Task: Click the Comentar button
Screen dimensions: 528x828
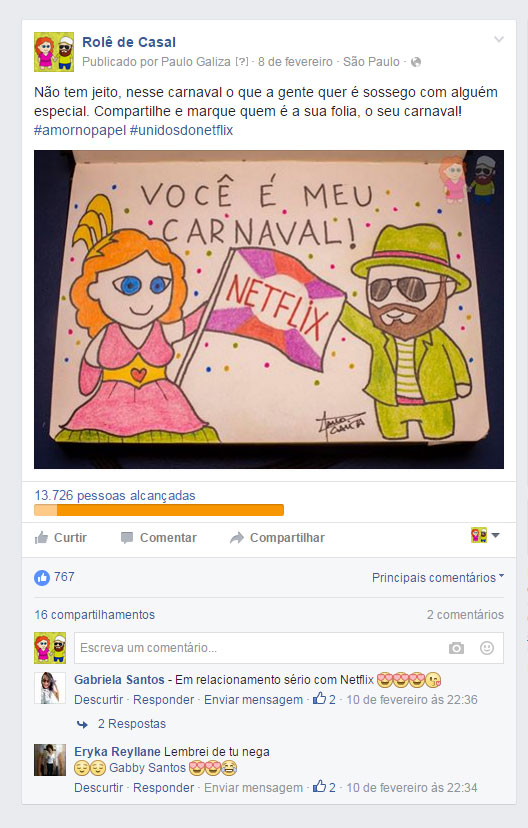Action: tap(158, 538)
